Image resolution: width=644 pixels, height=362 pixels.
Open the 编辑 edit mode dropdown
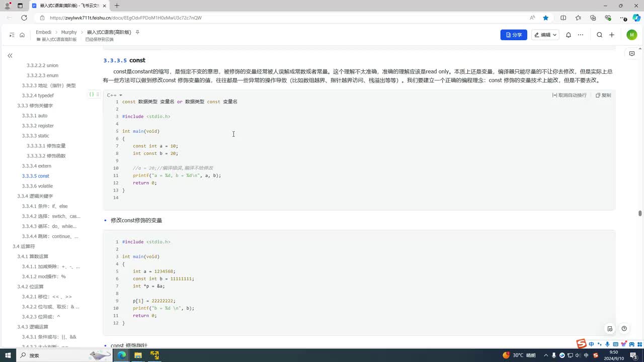tap(545, 35)
